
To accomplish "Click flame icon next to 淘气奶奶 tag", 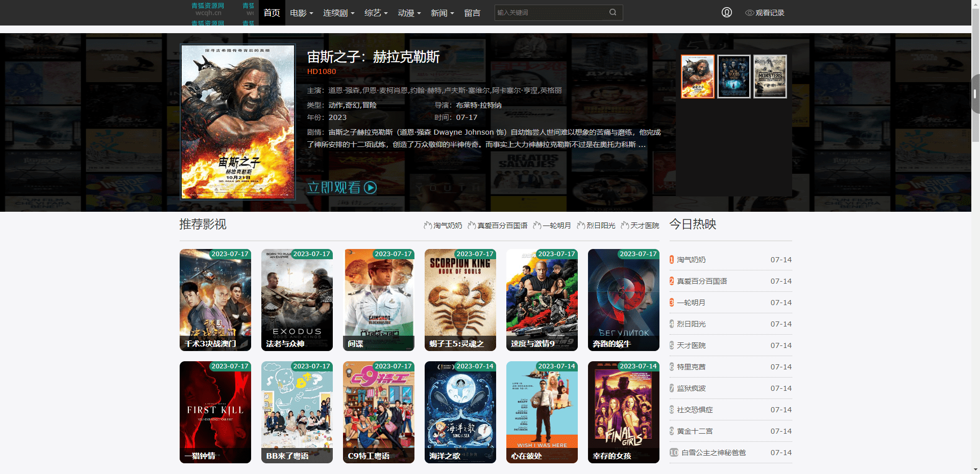I will pyautogui.click(x=428, y=225).
